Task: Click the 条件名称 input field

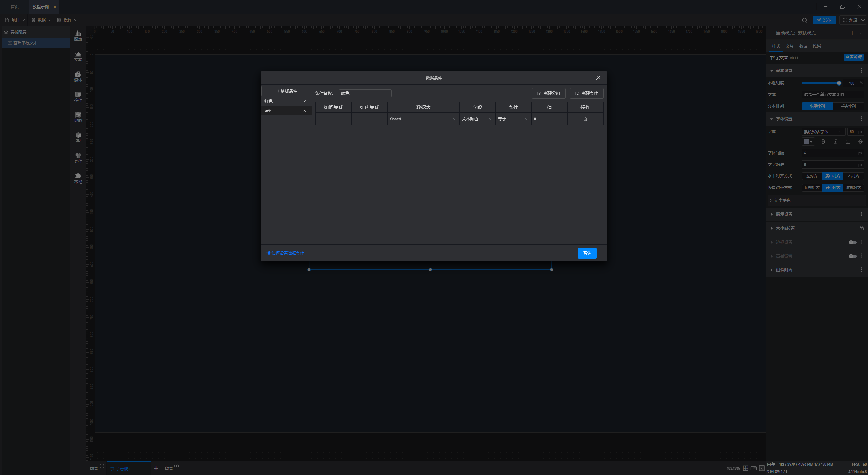Action: tap(365, 93)
